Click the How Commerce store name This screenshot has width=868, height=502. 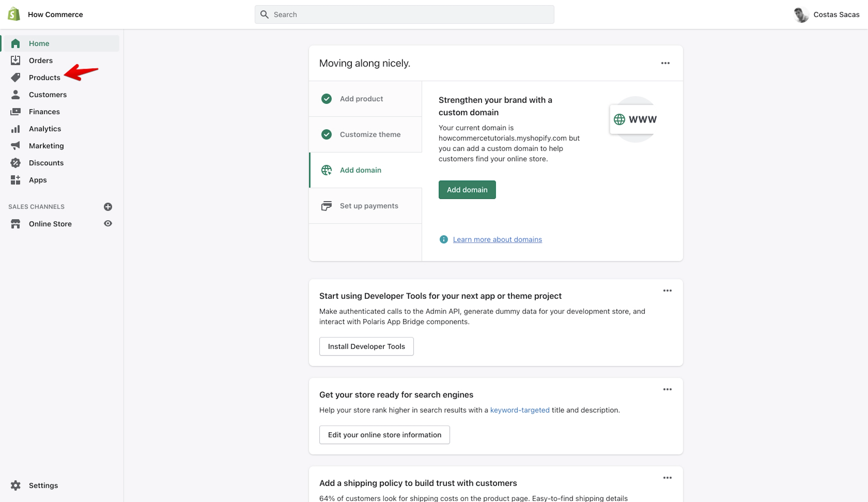click(x=55, y=14)
